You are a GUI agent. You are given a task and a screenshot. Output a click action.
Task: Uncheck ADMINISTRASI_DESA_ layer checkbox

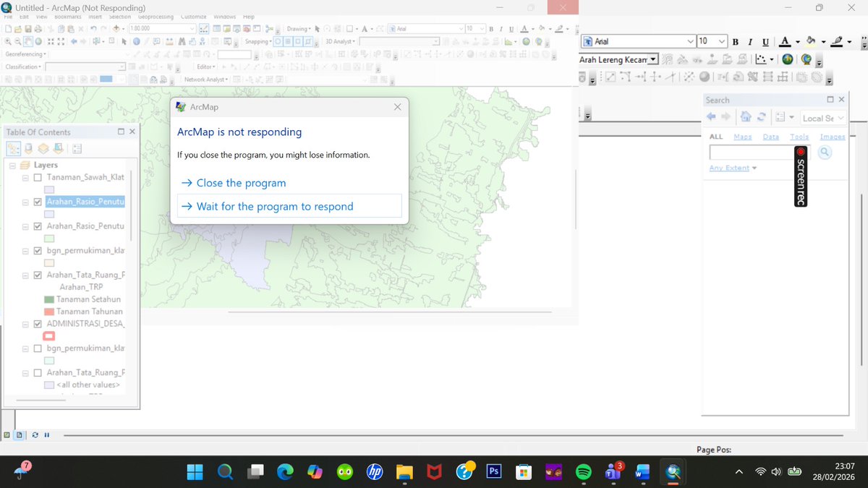pyautogui.click(x=38, y=324)
